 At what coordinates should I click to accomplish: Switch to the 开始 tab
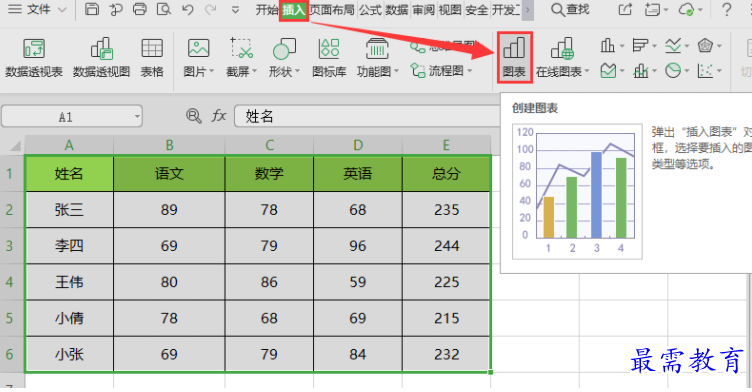(x=267, y=10)
